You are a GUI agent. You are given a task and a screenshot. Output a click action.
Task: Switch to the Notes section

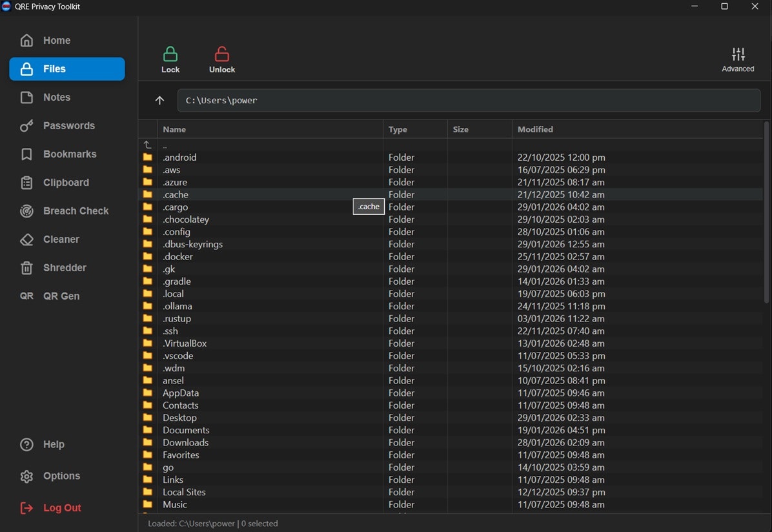[57, 97]
